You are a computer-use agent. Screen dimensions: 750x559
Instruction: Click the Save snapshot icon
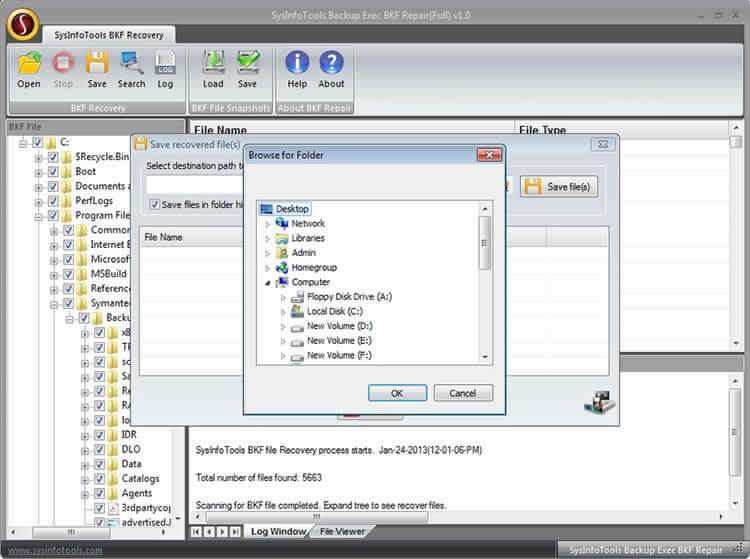248,63
